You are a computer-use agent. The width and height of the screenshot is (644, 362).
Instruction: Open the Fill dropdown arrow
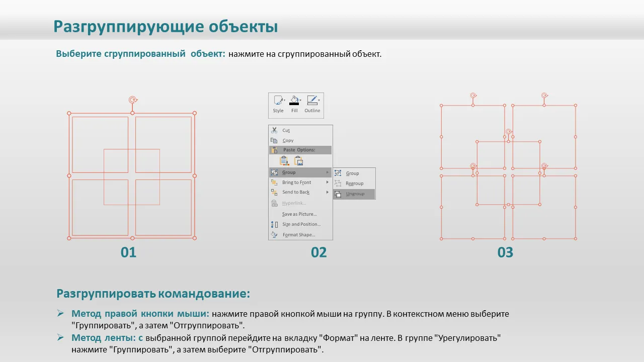coord(300,101)
